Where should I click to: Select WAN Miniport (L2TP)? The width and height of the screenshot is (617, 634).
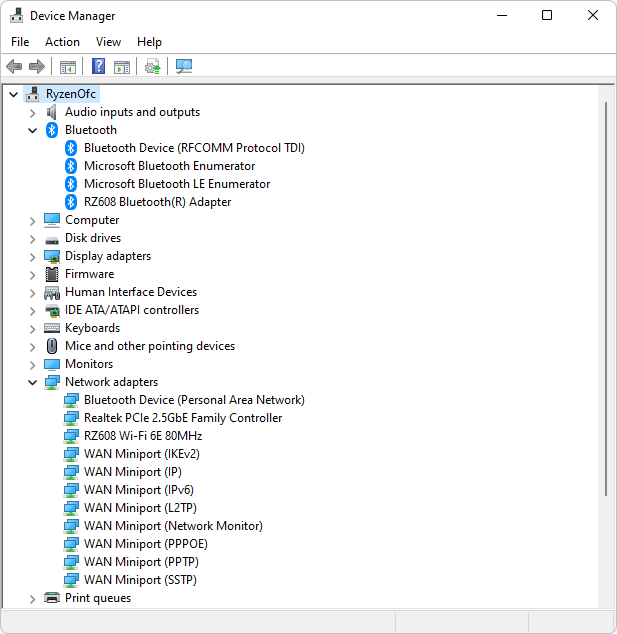click(x=140, y=508)
